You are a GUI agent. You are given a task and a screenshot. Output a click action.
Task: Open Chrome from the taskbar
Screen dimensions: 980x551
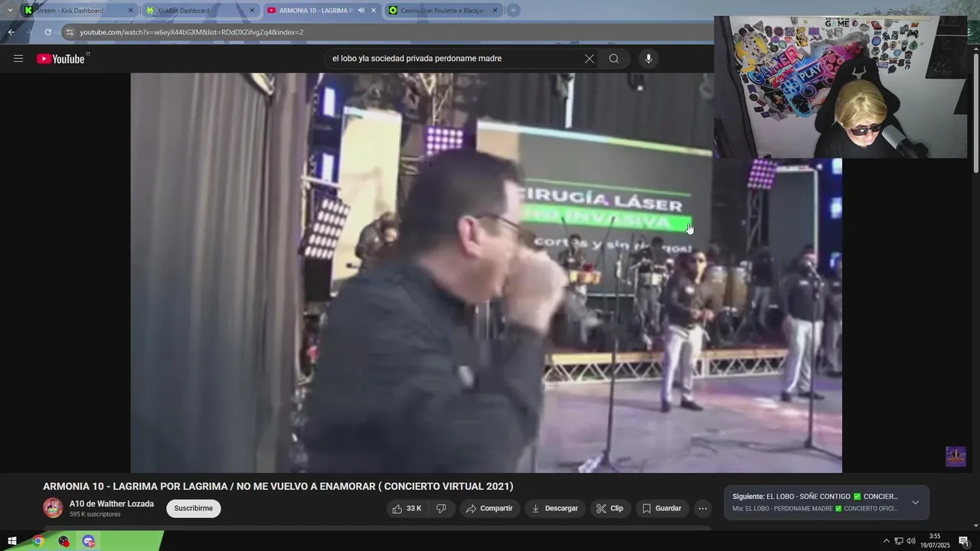pyautogui.click(x=38, y=541)
